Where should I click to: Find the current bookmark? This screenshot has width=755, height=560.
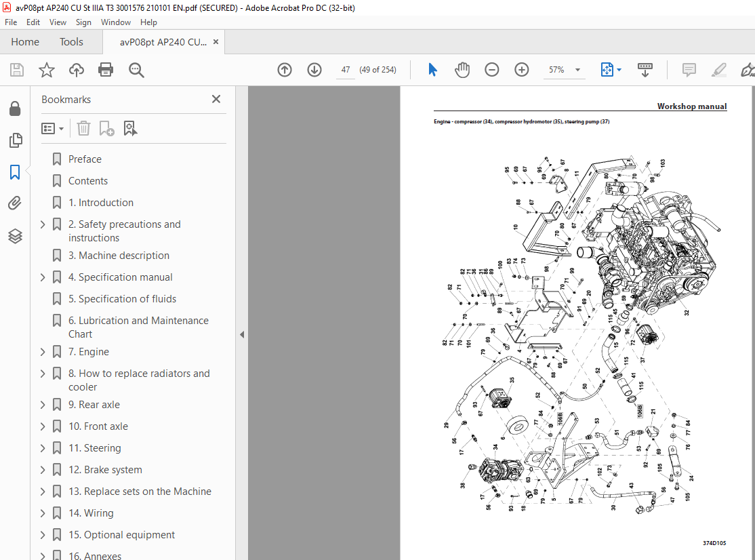click(130, 129)
